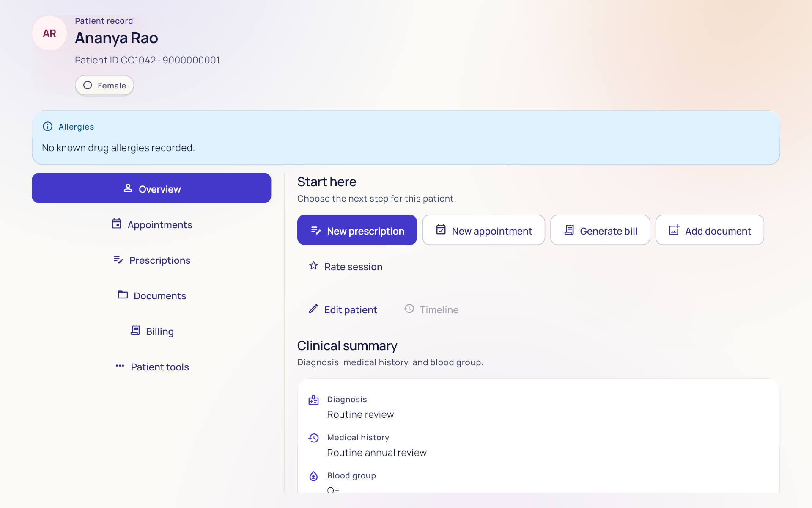The image size is (812, 508).
Task: Click 'Patient ID CC1042 · 9000000001' text
Action: (147, 60)
